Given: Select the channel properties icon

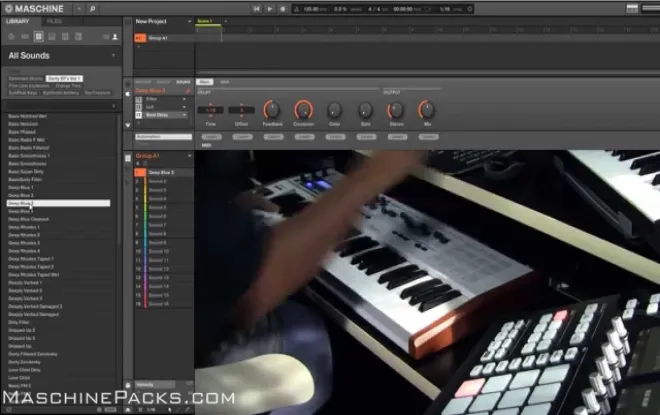Looking at the screenshot, I should point(128,84).
